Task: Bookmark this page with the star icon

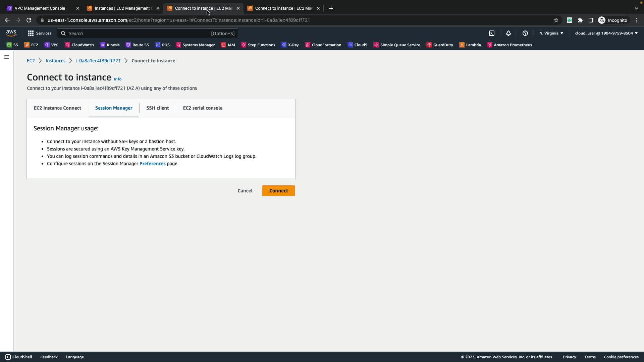Action: pyautogui.click(x=556, y=20)
